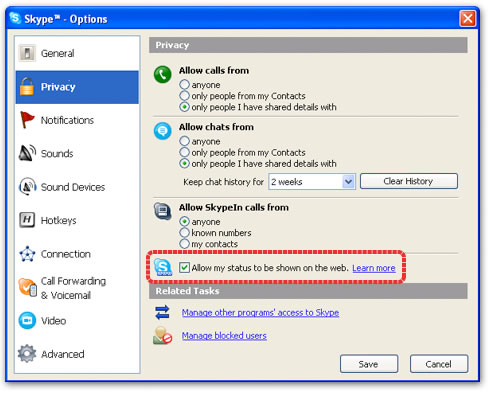Viewport: 491px width, 393px height.
Task: Click the SkypeIn phone icon
Action: [163, 211]
